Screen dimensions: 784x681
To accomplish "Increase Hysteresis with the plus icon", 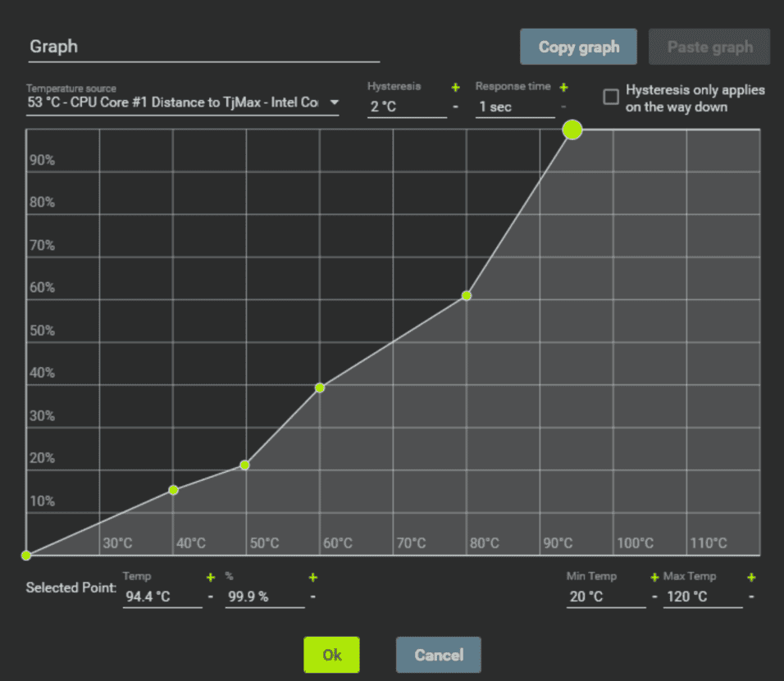I will click(x=456, y=88).
